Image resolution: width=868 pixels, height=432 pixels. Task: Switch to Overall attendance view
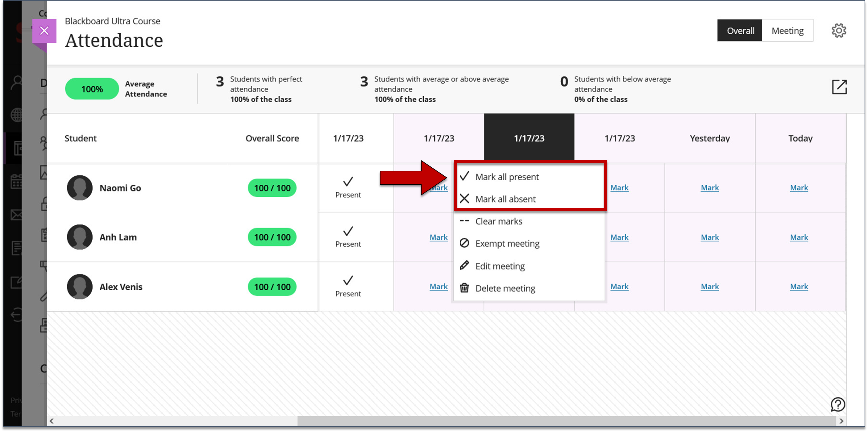click(x=739, y=31)
